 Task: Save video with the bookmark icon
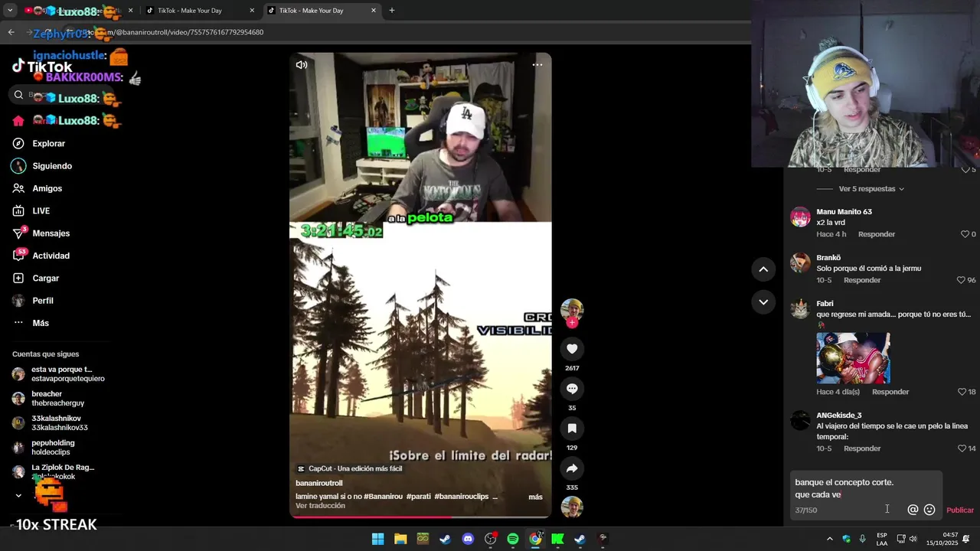click(572, 429)
